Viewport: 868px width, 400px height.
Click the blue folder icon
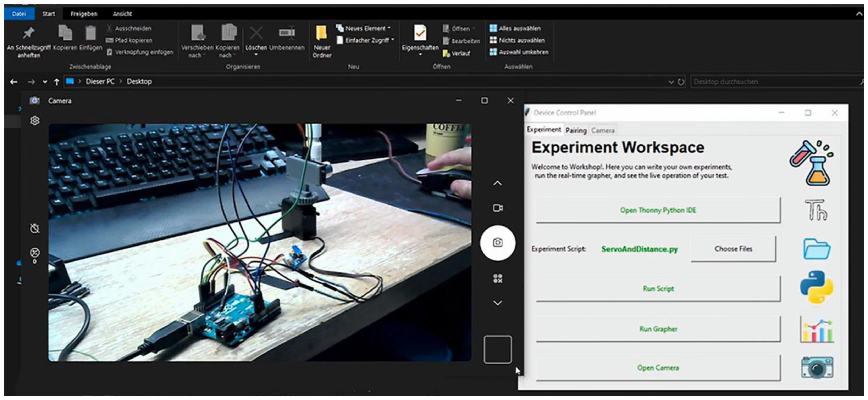point(817,249)
